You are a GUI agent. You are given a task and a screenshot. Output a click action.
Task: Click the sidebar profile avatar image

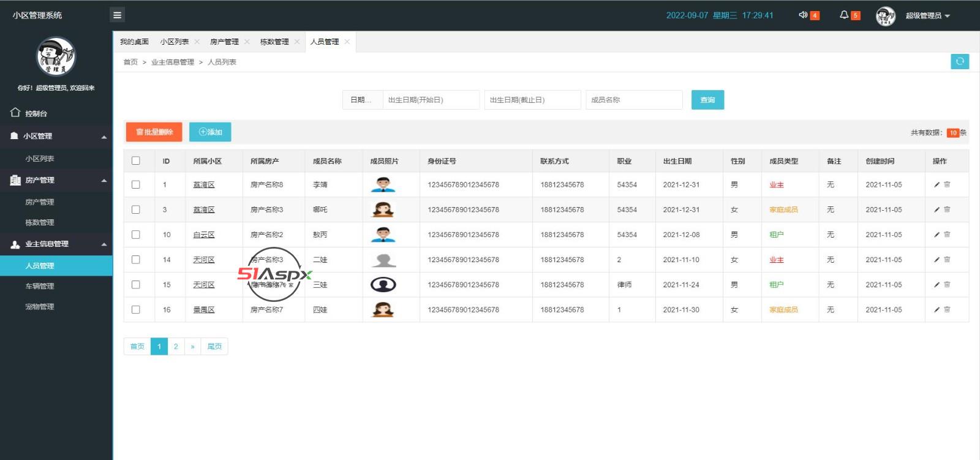point(56,56)
